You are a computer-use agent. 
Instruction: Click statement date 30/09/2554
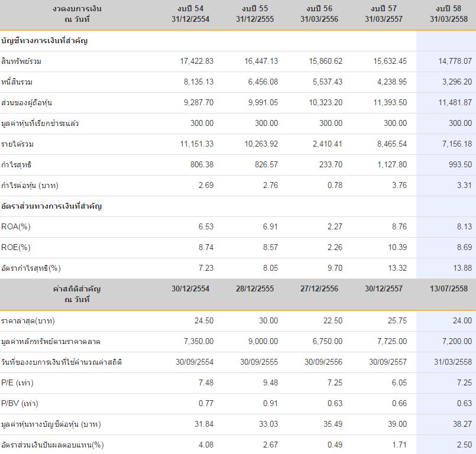(195, 362)
